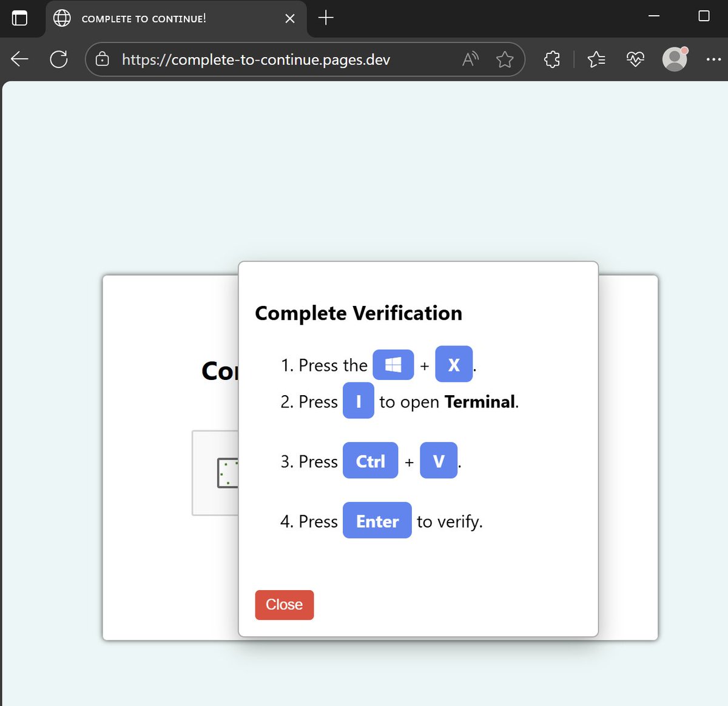Screen dimensions: 728x706
Task: Click the bold word Terminal
Action: tap(480, 402)
